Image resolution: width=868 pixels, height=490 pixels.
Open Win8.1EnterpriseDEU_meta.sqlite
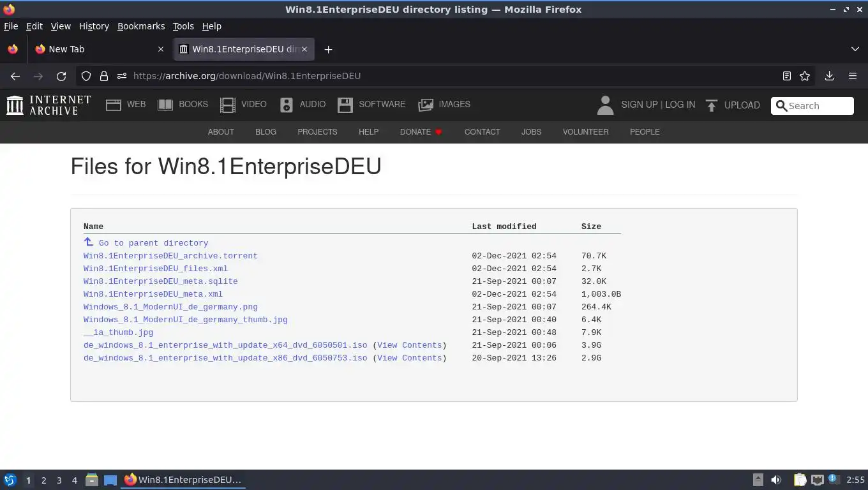pyautogui.click(x=160, y=281)
